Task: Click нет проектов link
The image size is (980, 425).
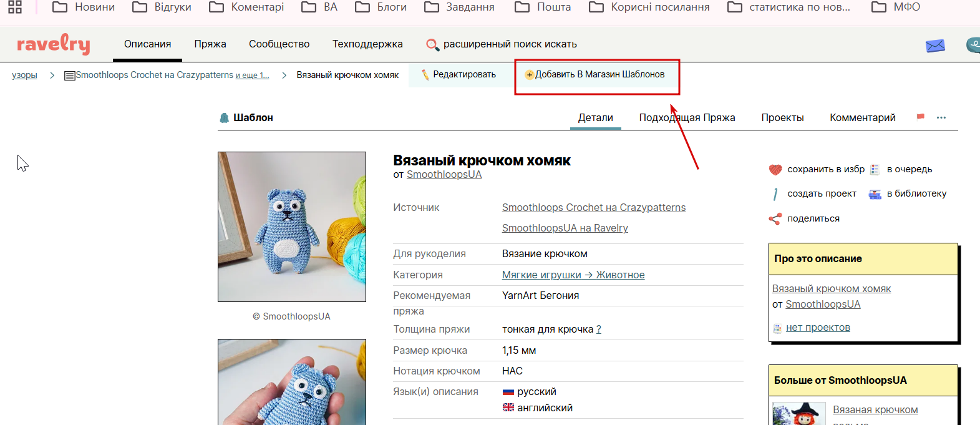Action: coord(818,328)
